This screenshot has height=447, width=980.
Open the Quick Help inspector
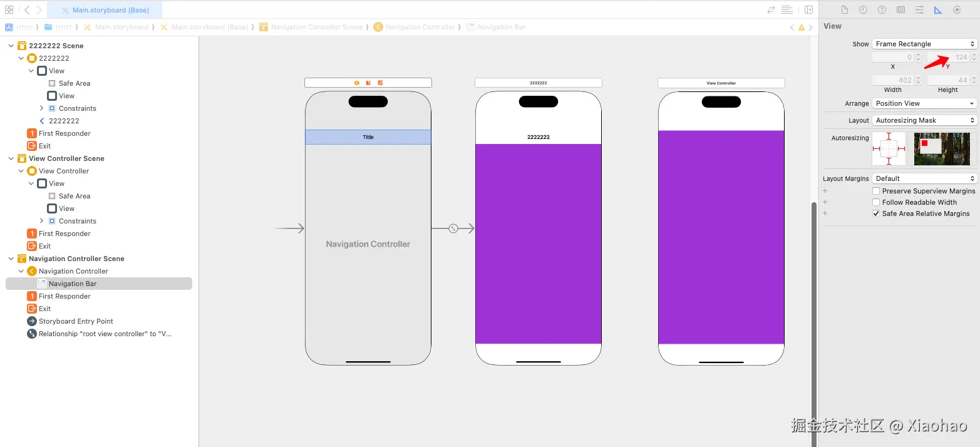point(882,10)
